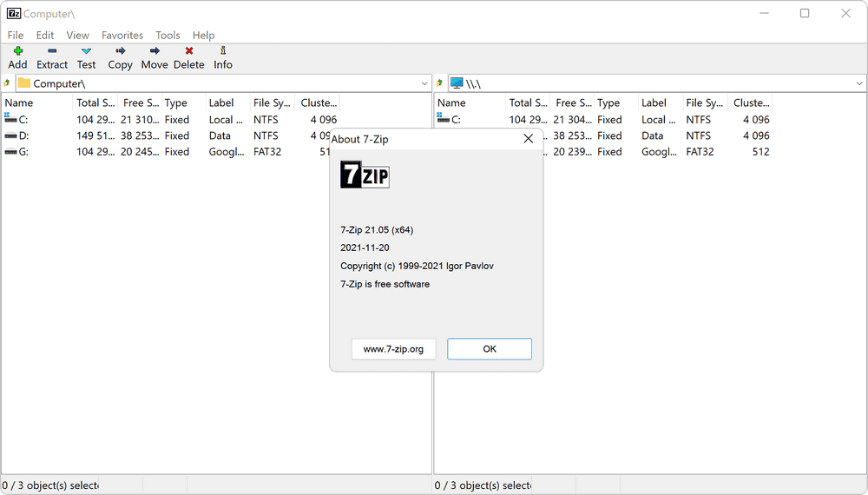Open the Tools menu
The image size is (868, 495).
[x=168, y=35]
